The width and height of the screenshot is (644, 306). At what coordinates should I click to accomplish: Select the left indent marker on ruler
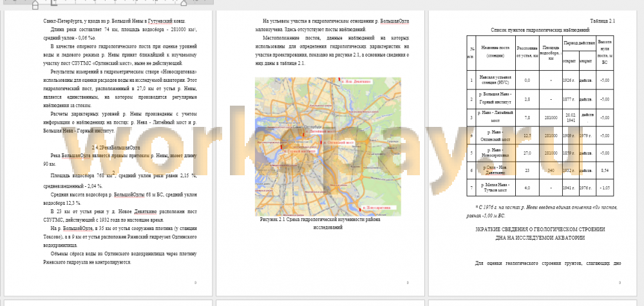pyautogui.click(x=35, y=4)
